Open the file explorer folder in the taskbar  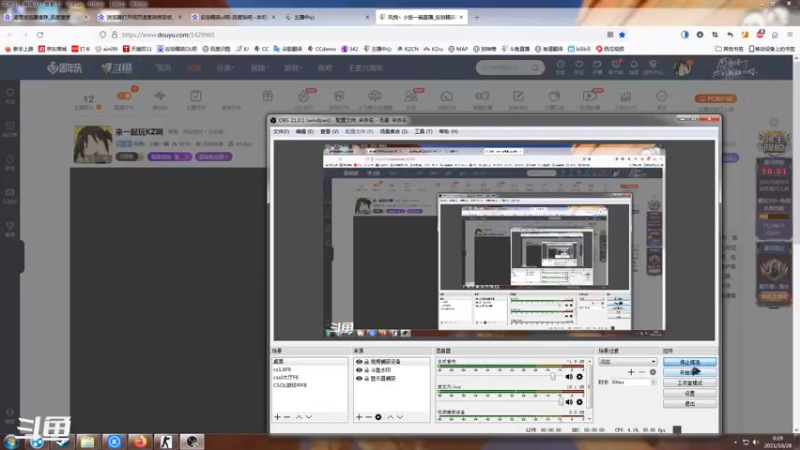click(x=88, y=441)
